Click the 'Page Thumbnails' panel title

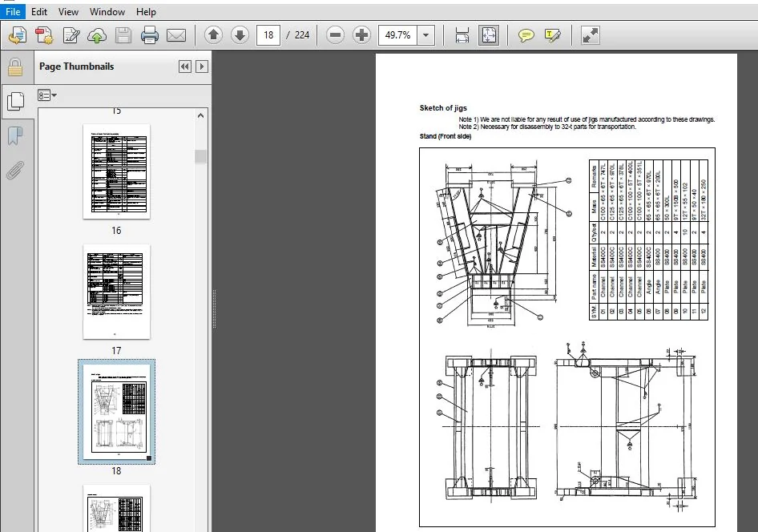pyautogui.click(x=76, y=66)
